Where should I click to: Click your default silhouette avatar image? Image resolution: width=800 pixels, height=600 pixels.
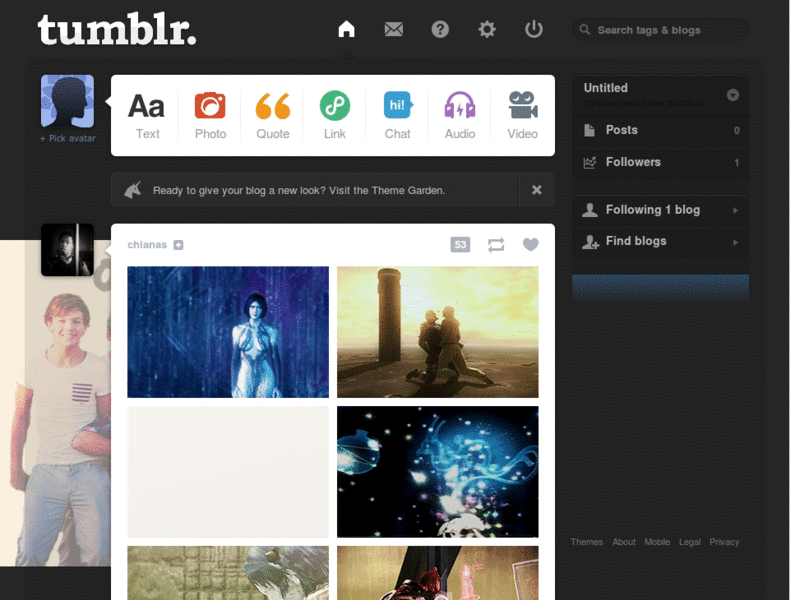(x=67, y=101)
